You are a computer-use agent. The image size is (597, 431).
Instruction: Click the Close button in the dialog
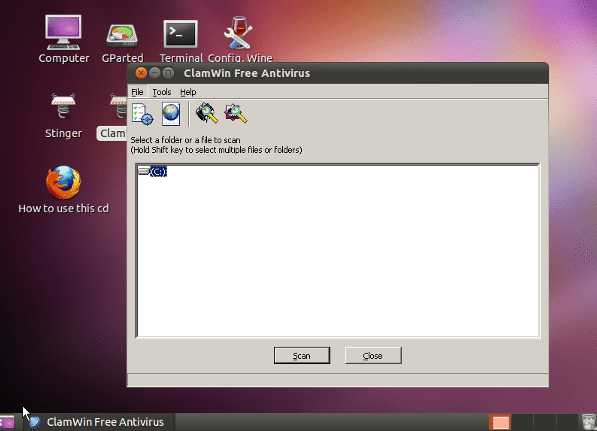pos(373,356)
